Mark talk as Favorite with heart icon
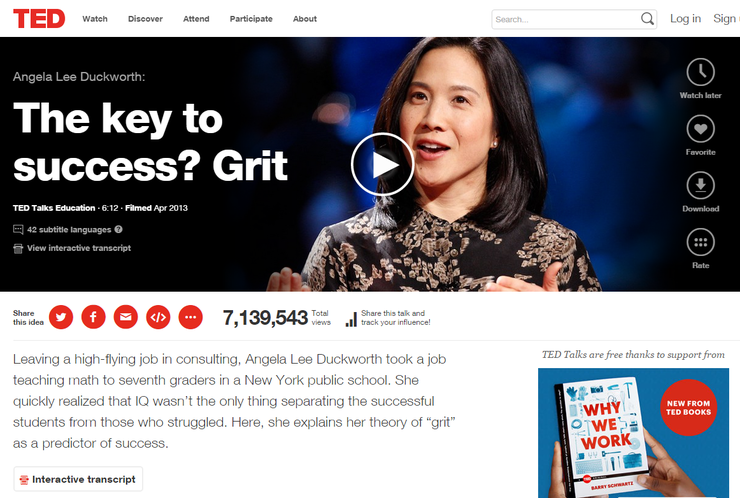This screenshot has width=740, height=498. coord(700,129)
